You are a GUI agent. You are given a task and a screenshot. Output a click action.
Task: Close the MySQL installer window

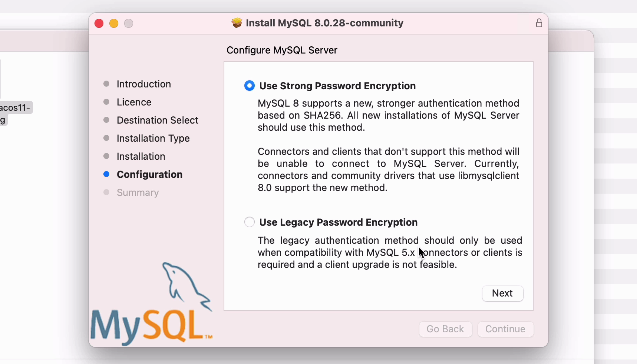pyautogui.click(x=99, y=23)
